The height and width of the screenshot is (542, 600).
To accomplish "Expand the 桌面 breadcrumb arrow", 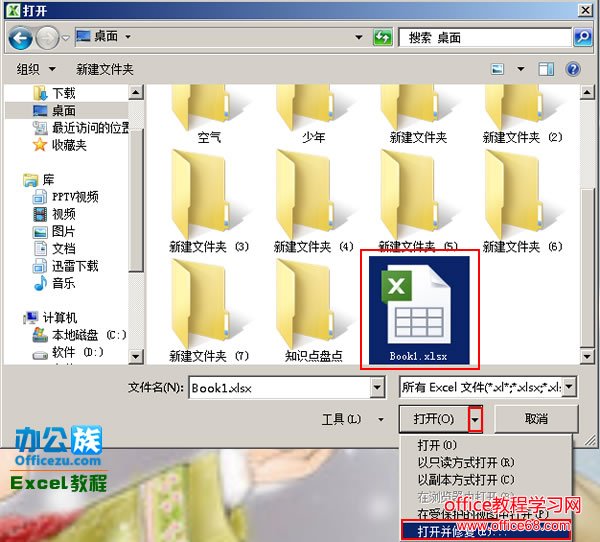I will coord(128,37).
